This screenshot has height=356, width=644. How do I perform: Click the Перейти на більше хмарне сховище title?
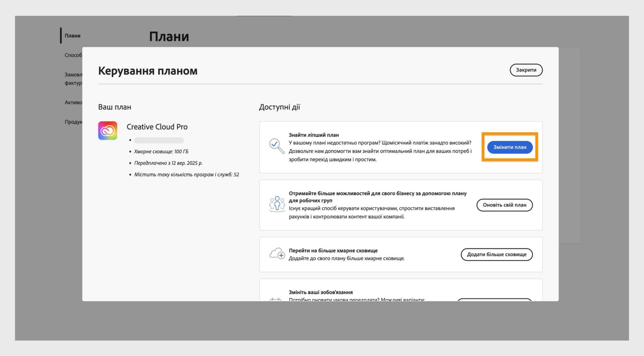pyautogui.click(x=333, y=251)
